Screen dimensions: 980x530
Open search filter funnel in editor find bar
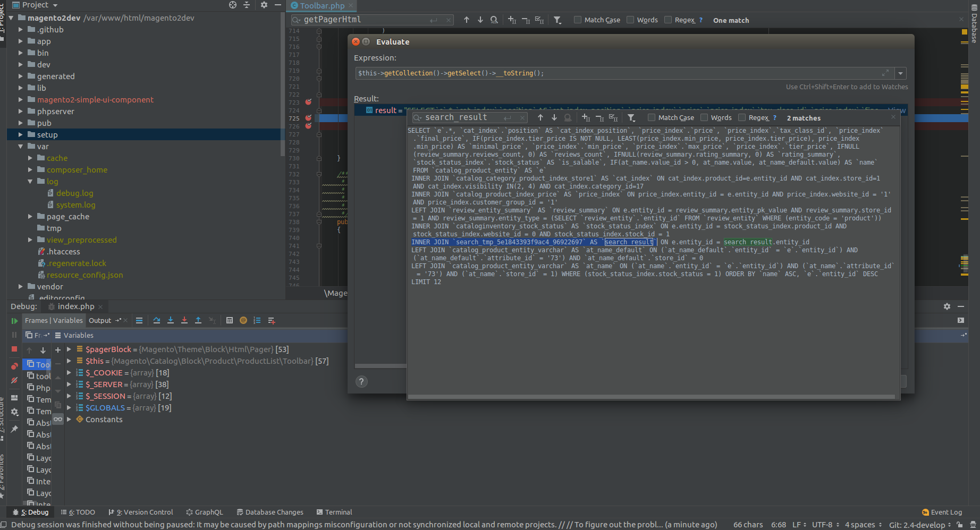point(557,20)
